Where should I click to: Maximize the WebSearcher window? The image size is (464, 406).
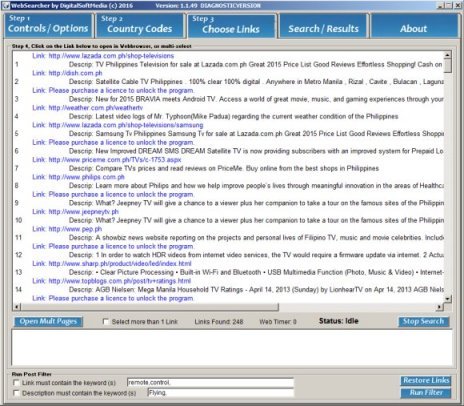click(x=449, y=6)
